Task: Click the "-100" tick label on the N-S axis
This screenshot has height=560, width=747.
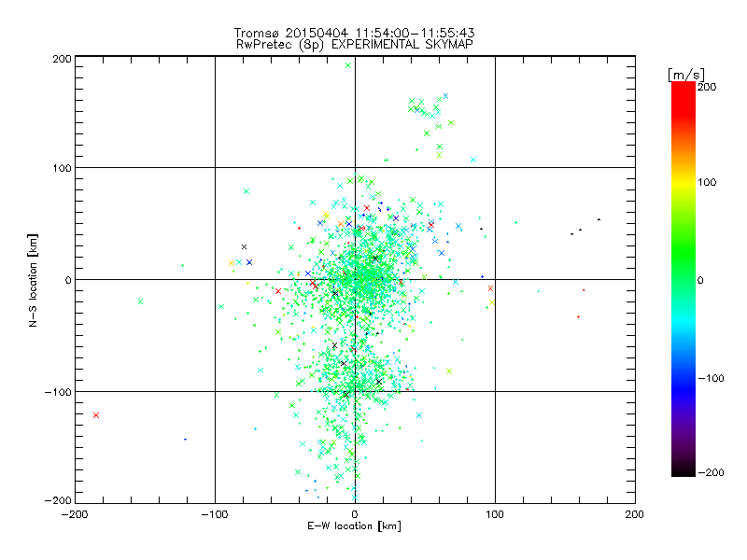Action: click(58, 392)
